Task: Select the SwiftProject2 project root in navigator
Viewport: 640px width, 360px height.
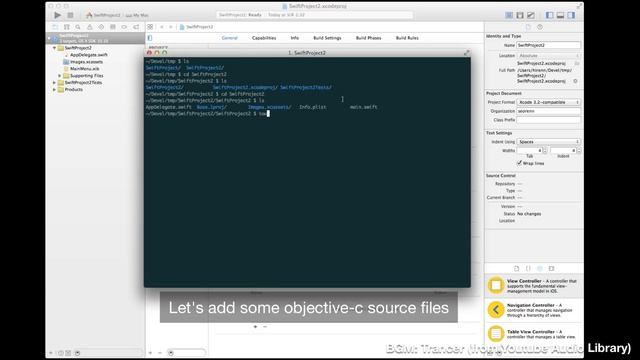Action: [x=96, y=38]
